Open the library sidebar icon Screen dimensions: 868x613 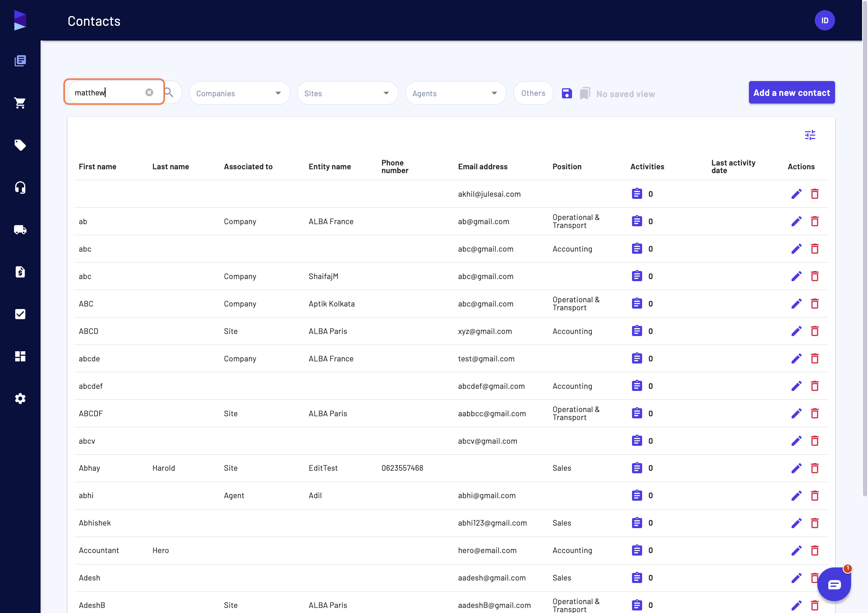20,61
